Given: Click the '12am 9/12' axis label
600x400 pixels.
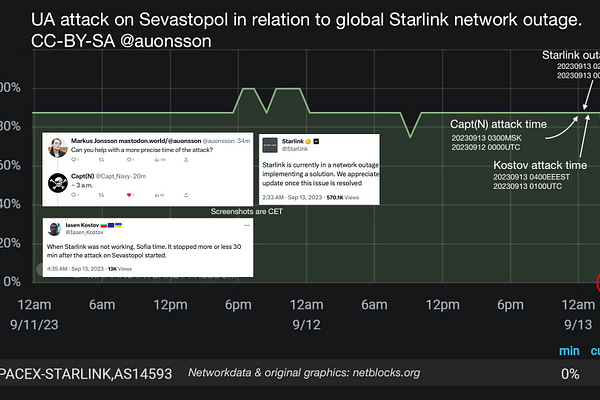Looking at the screenshot, I should click(306, 315).
